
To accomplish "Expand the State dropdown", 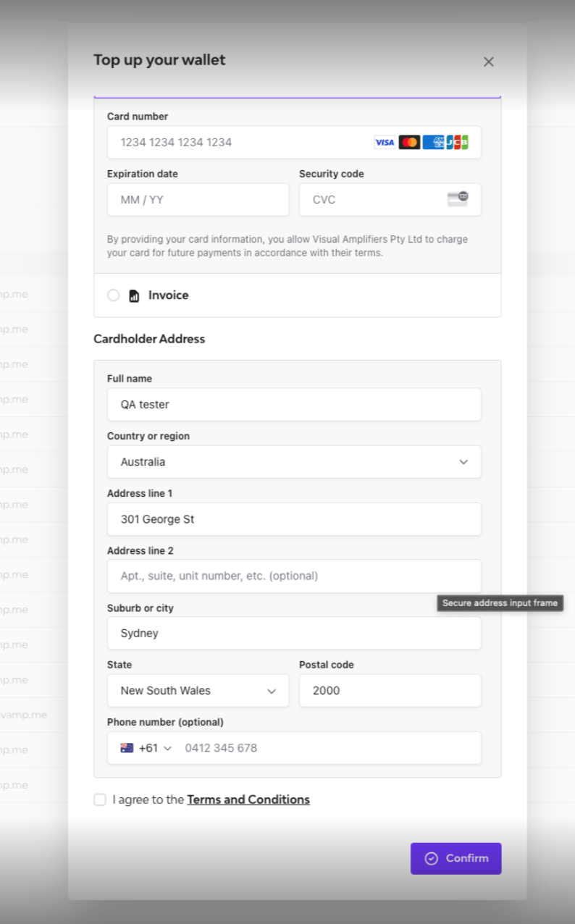I will (x=198, y=691).
